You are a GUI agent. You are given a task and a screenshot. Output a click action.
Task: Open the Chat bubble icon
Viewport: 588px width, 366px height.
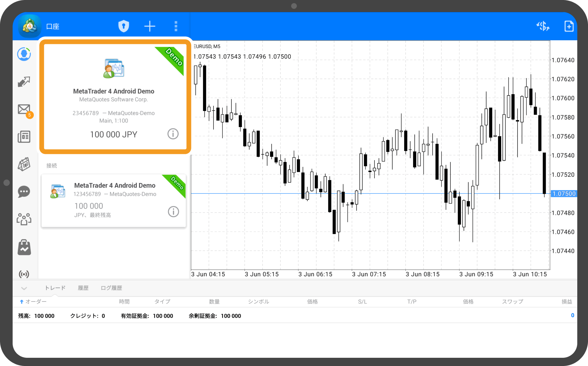pyautogui.click(x=24, y=192)
